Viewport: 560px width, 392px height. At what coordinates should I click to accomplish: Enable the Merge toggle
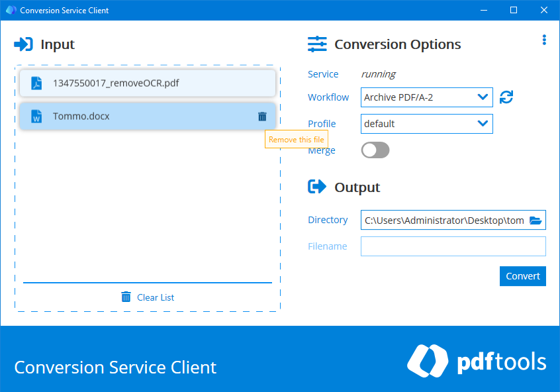coord(375,150)
